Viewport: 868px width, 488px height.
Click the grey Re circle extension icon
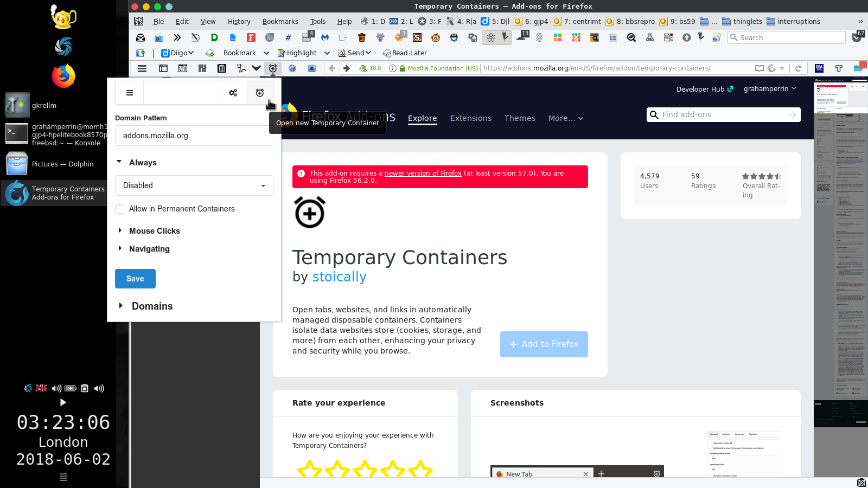coord(270,37)
